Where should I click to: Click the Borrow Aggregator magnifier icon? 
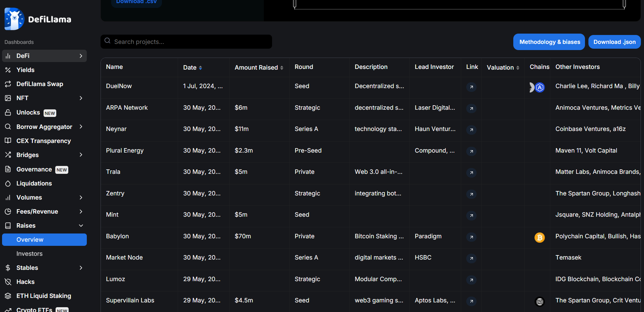pyautogui.click(x=8, y=127)
